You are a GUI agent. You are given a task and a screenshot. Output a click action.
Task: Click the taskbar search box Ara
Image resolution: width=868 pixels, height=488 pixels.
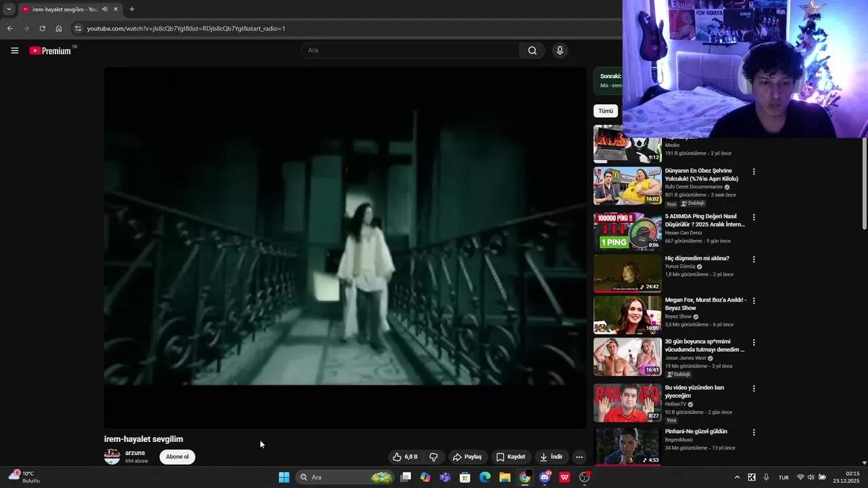point(344,477)
